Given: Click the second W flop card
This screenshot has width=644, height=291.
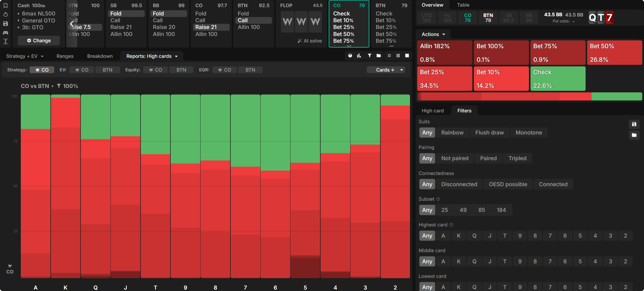Looking at the screenshot, I should click(x=301, y=22).
